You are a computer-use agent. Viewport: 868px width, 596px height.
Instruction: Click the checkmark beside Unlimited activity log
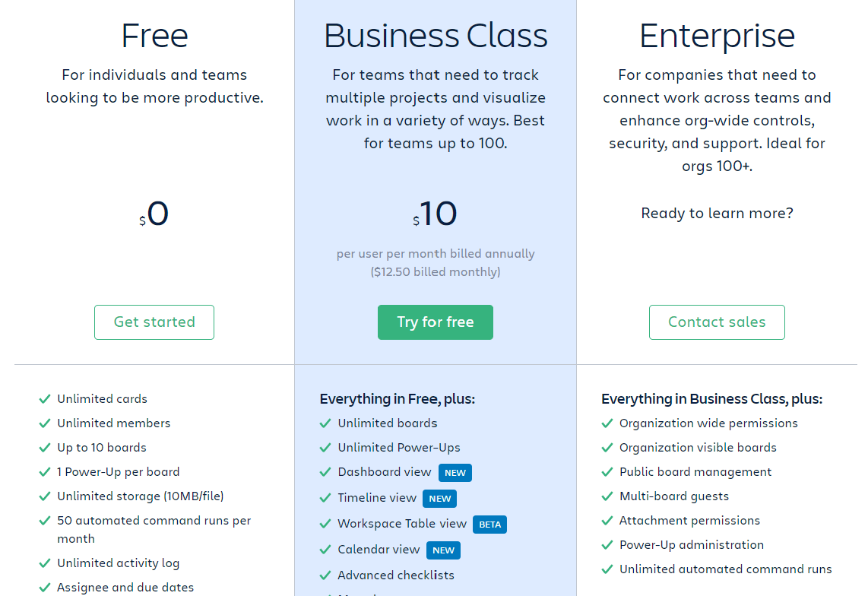click(x=44, y=563)
